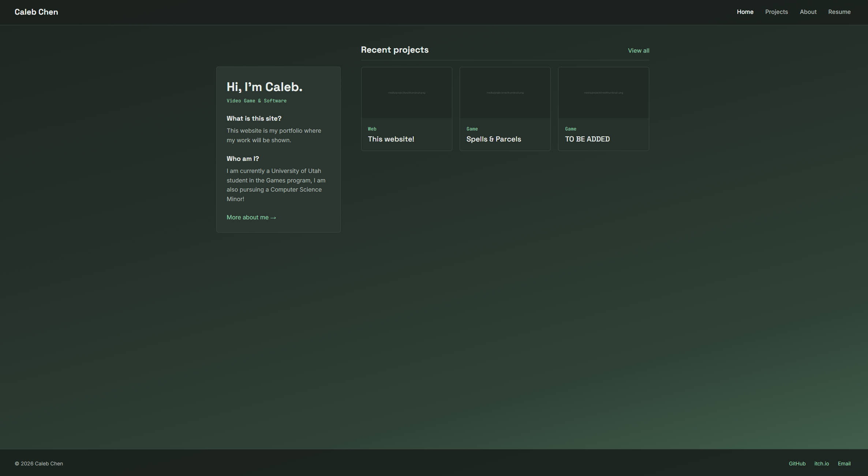Click the Game tag above Spells & Parcels
This screenshot has height=476, width=868.
tap(472, 129)
